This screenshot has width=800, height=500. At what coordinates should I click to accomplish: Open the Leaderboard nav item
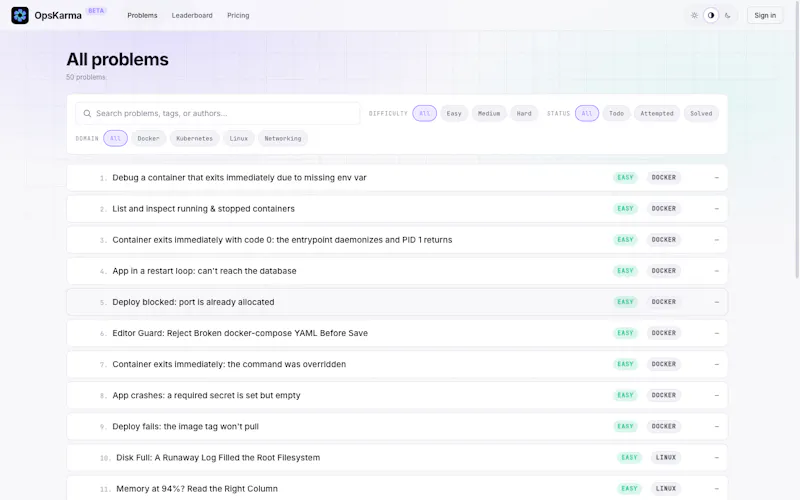coord(192,15)
